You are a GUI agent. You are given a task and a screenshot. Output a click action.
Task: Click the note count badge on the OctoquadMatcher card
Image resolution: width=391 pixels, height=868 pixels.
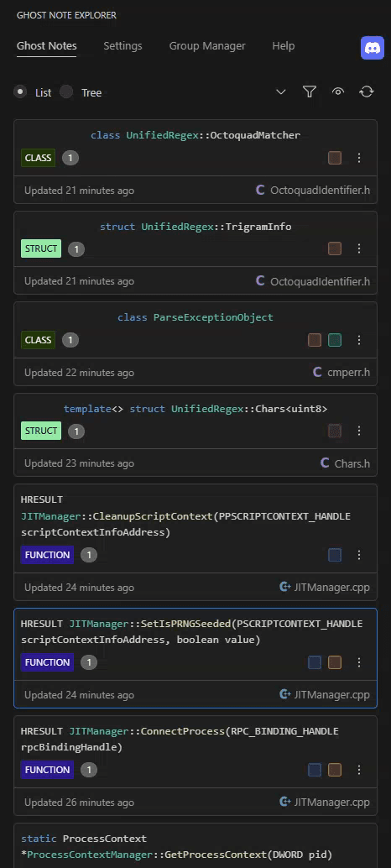click(70, 158)
